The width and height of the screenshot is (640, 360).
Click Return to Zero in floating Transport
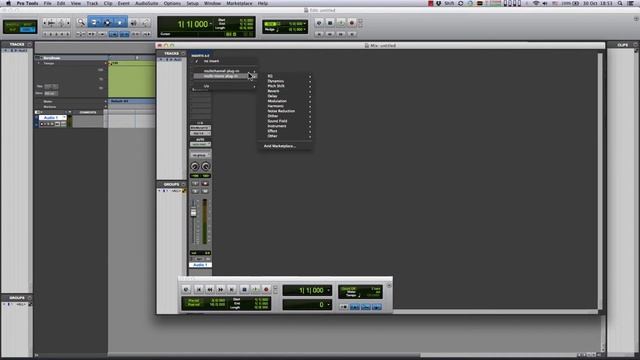click(x=199, y=289)
